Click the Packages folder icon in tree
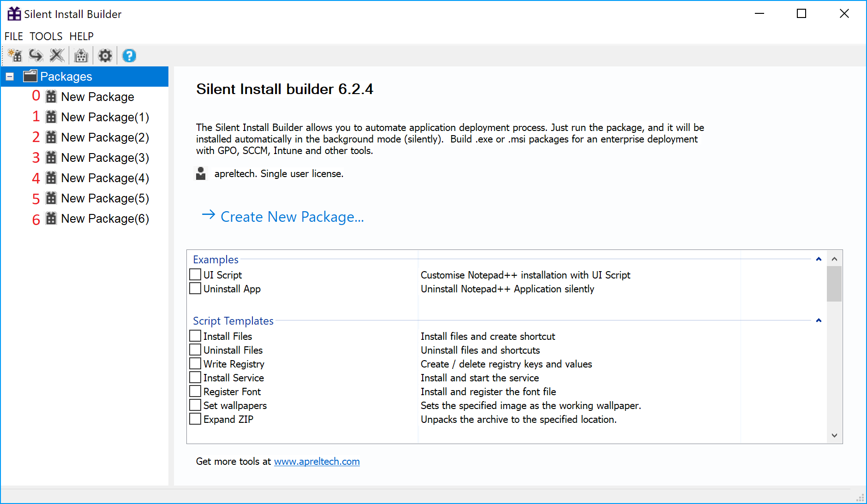The width and height of the screenshot is (867, 504). 30,76
